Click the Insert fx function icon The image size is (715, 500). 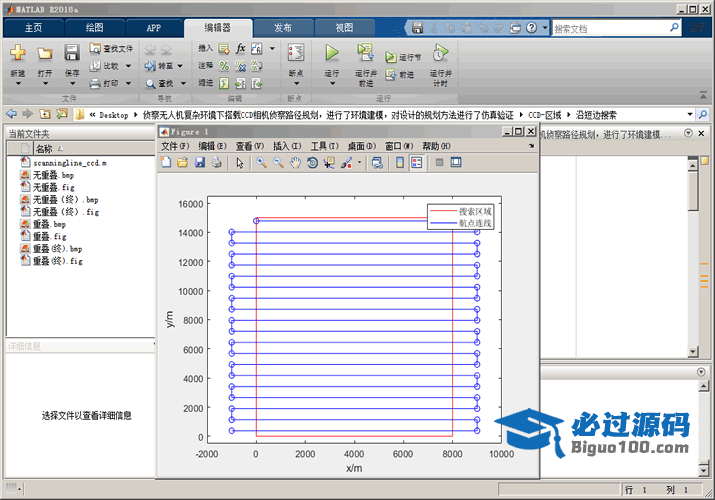tap(240, 47)
